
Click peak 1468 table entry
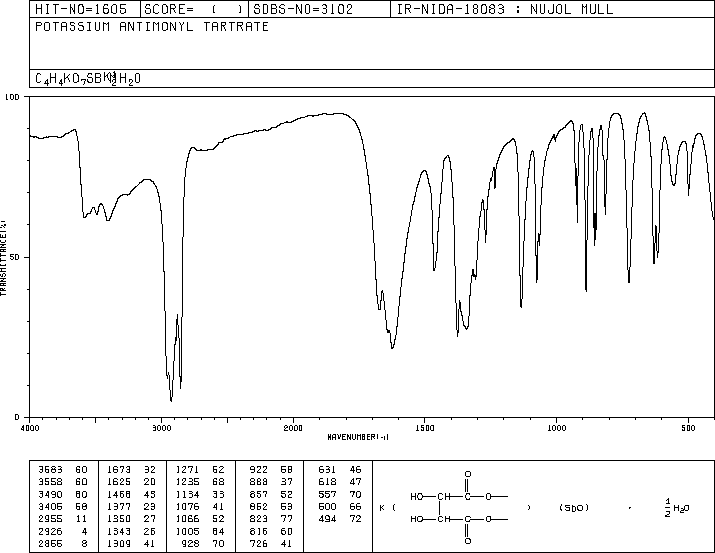click(x=131, y=494)
